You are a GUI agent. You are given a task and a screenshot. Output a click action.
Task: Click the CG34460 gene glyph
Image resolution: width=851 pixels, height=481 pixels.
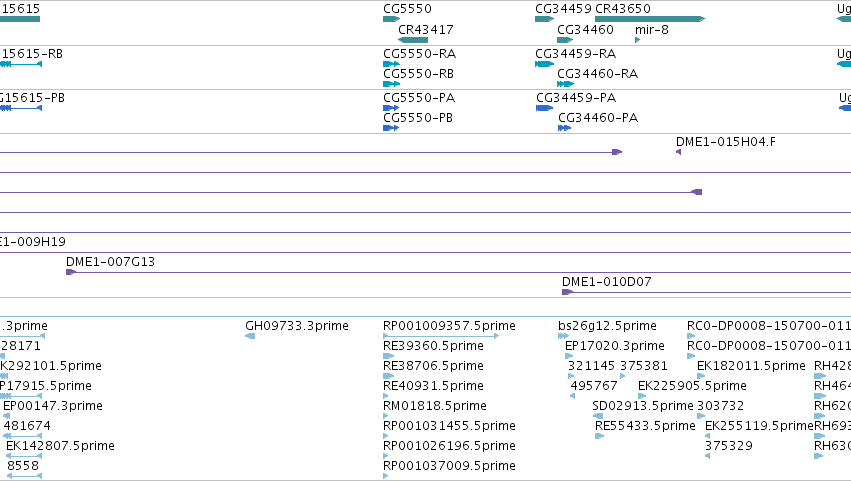[x=565, y=40]
